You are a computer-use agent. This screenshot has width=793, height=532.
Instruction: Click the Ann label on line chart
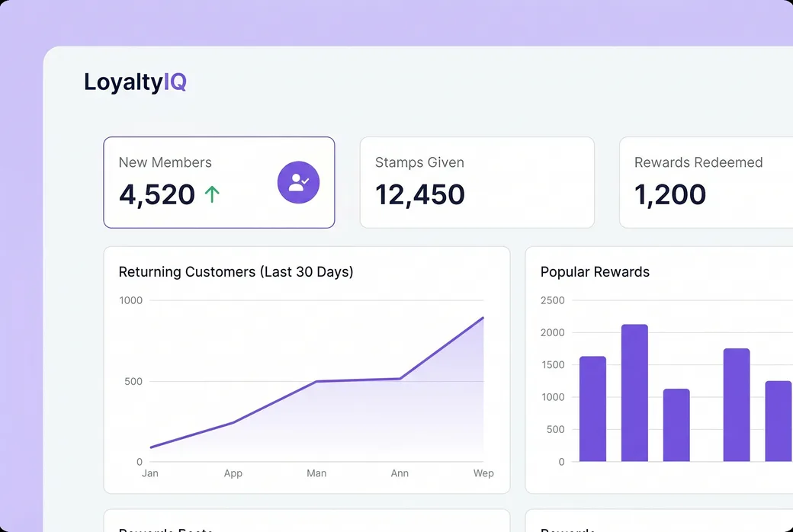(400, 473)
